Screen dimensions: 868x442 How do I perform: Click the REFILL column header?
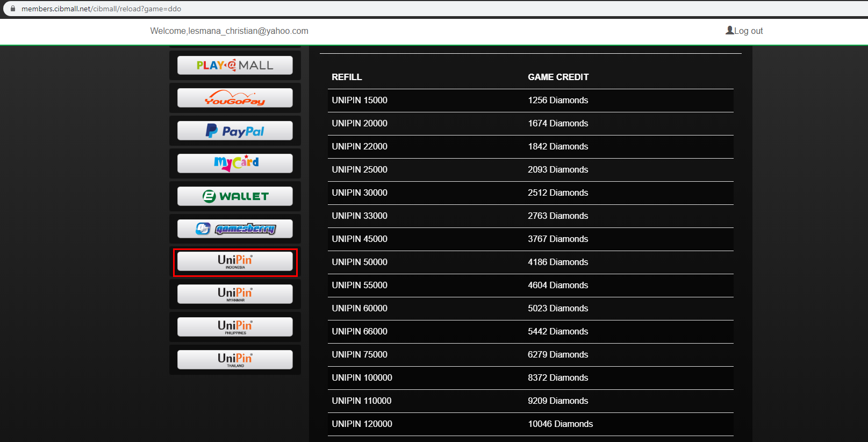[347, 77]
